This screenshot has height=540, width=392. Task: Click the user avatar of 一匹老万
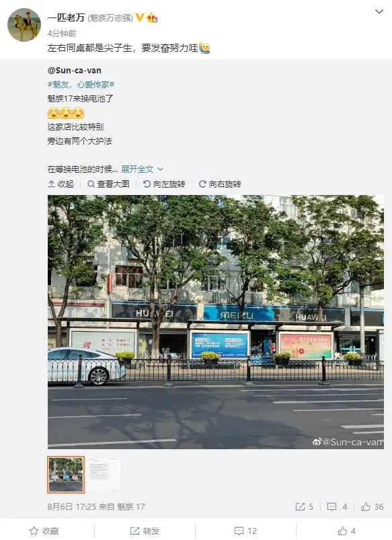click(24, 25)
